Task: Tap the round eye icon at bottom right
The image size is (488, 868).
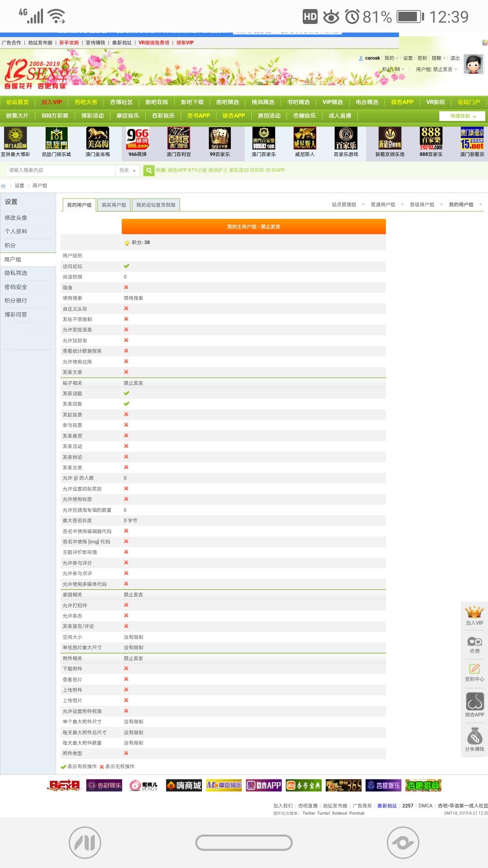Action: [x=403, y=843]
